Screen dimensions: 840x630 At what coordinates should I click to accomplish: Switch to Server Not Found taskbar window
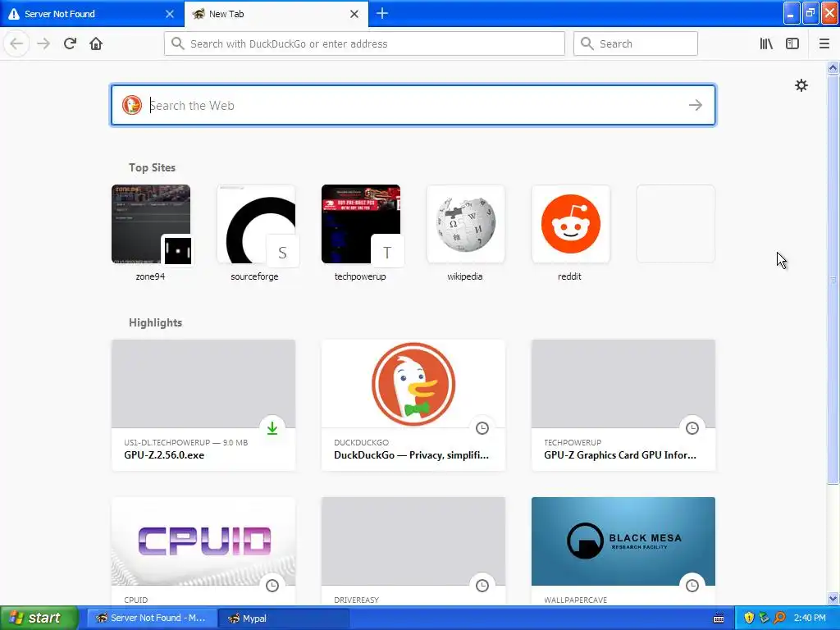tap(152, 619)
